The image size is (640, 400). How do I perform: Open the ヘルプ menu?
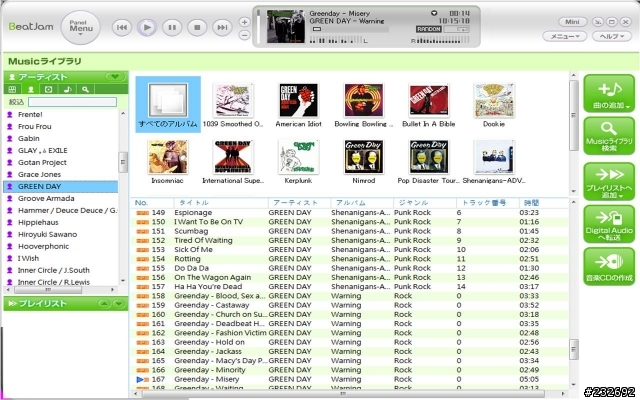click(x=611, y=36)
